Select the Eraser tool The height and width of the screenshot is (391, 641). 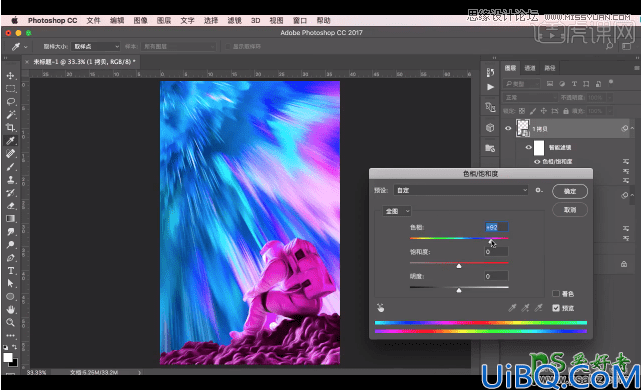[11, 206]
